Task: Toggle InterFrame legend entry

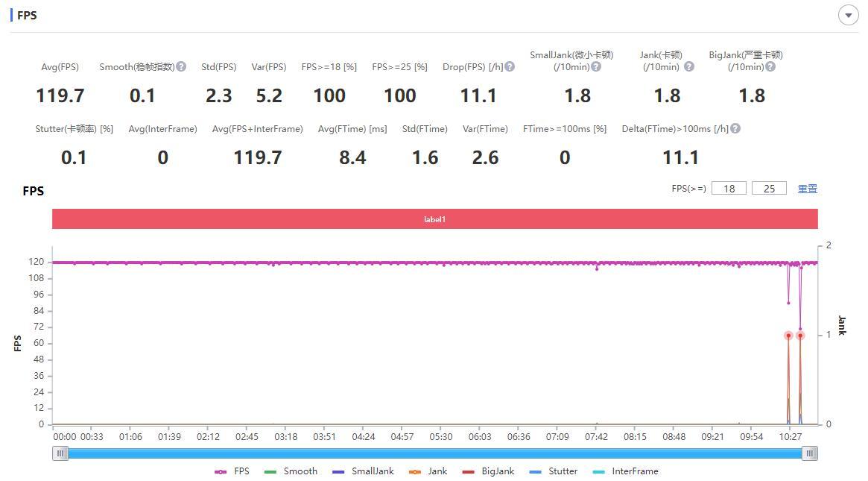Action: click(x=626, y=471)
